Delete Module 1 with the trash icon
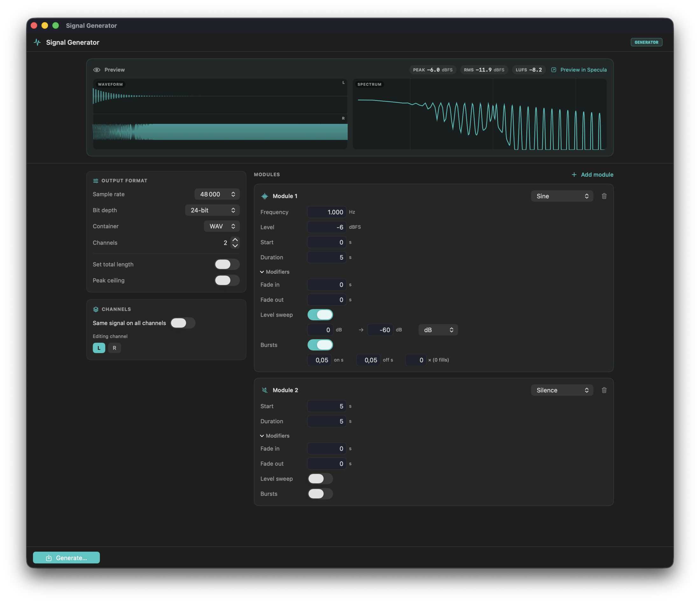The image size is (700, 603). pyautogui.click(x=604, y=196)
